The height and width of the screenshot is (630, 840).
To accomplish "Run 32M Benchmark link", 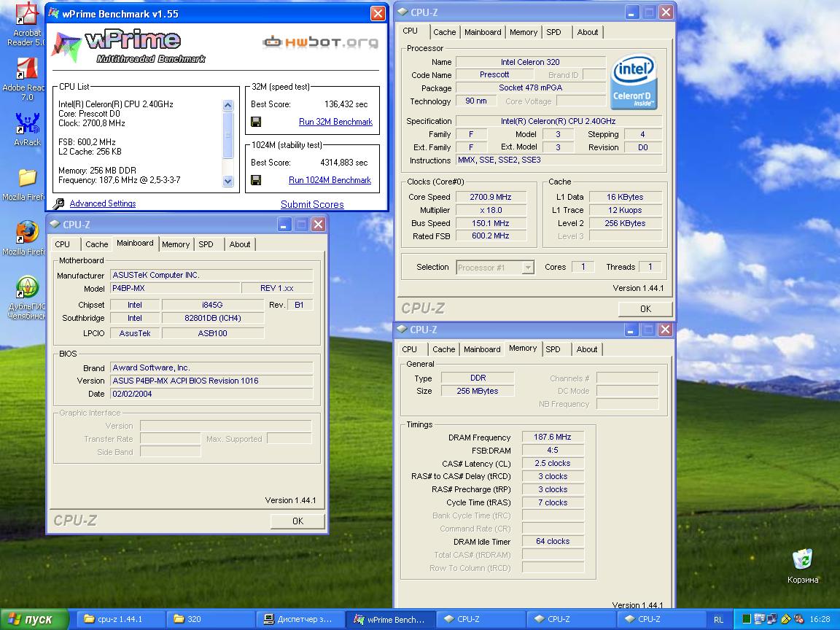I will tap(335, 122).
